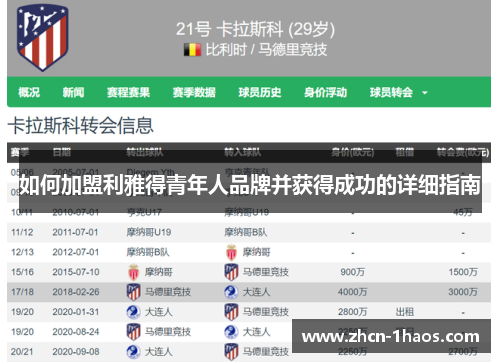Image resolution: width=500 pixels, height=362 pixels.
Task: Click the date 2020-01-31
Action: (x=76, y=312)
